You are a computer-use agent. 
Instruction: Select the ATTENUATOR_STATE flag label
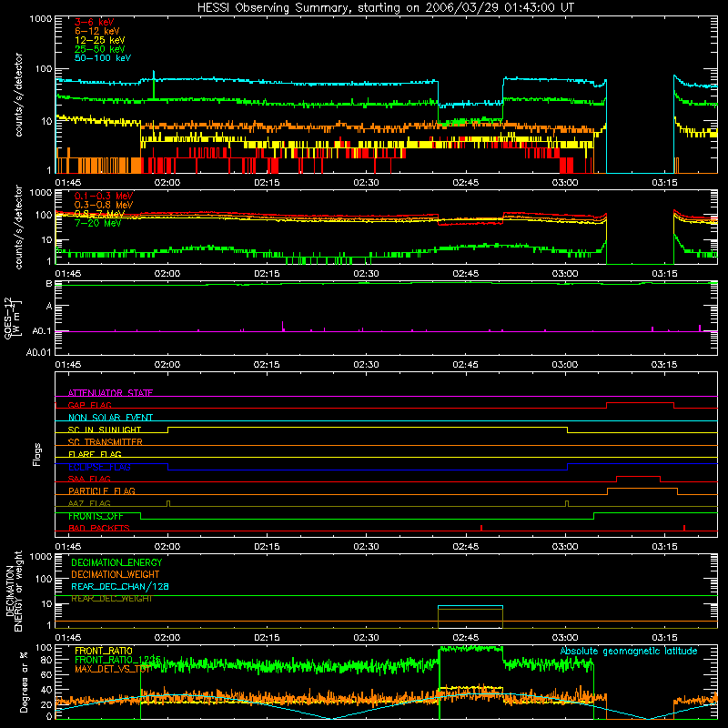[110, 393]
